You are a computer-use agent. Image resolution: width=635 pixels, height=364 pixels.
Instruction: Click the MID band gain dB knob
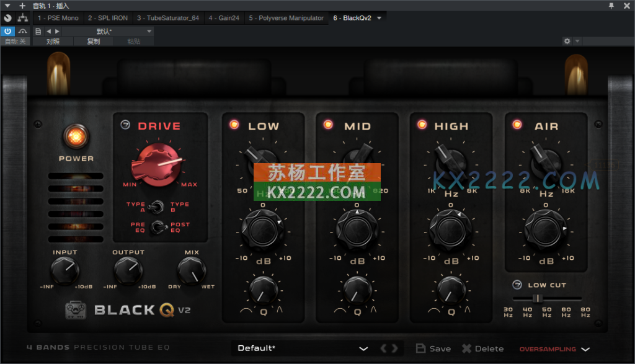click(357, 230)
